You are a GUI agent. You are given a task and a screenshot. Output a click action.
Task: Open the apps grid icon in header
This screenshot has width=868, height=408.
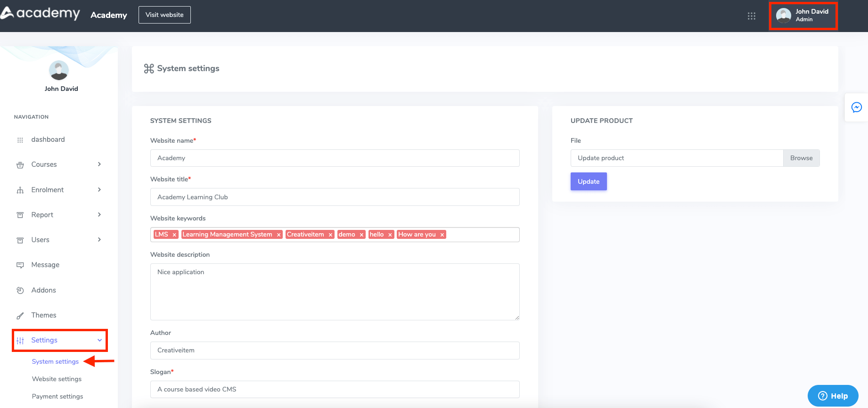click(751, 16)
